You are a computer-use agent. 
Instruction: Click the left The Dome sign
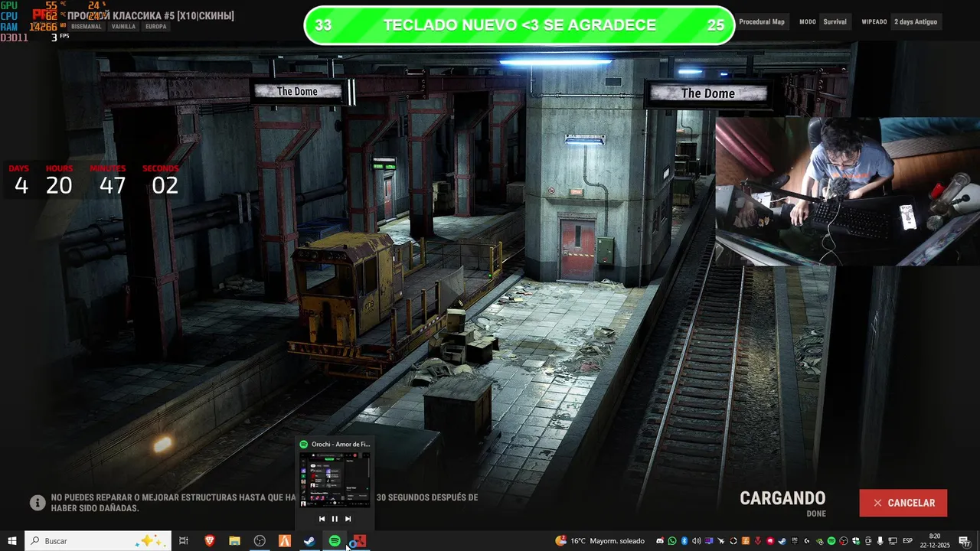[297, 91]
